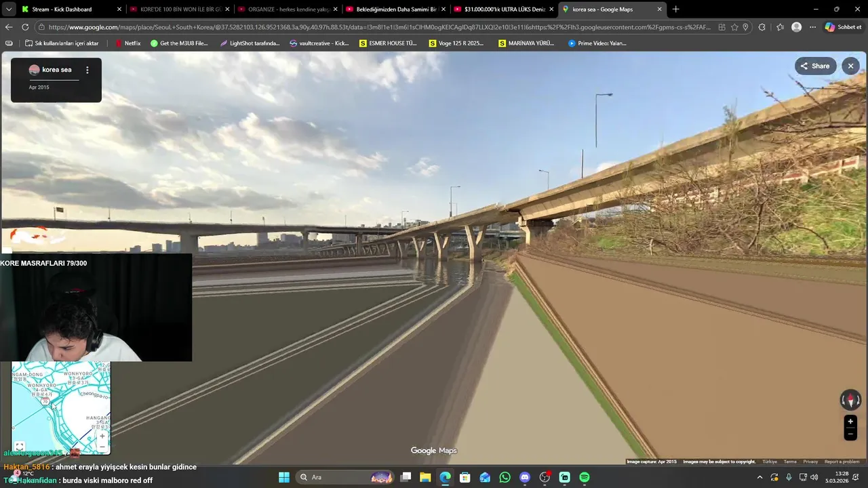Open the Prime Video: Yalan bookmark
The height and width of the screenshot is (488, 868).
[597, 43]
